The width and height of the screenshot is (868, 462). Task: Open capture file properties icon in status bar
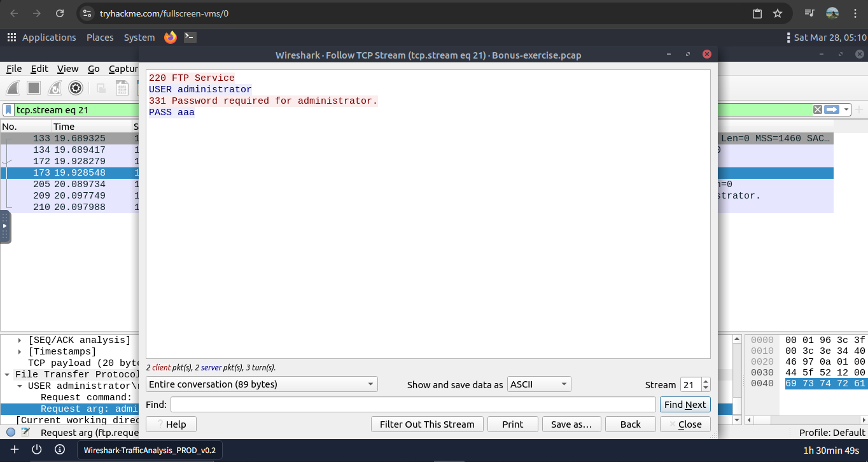click(25, 433)
